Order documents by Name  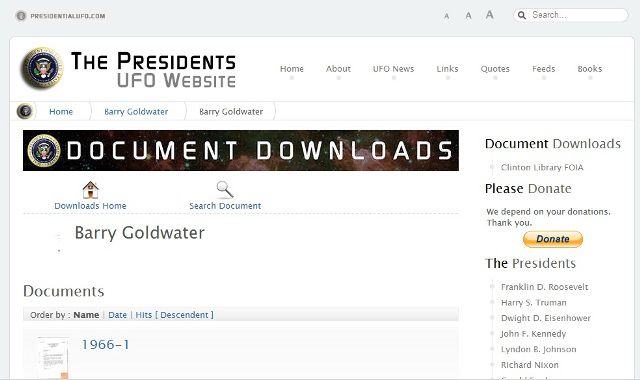pos(86,315)
